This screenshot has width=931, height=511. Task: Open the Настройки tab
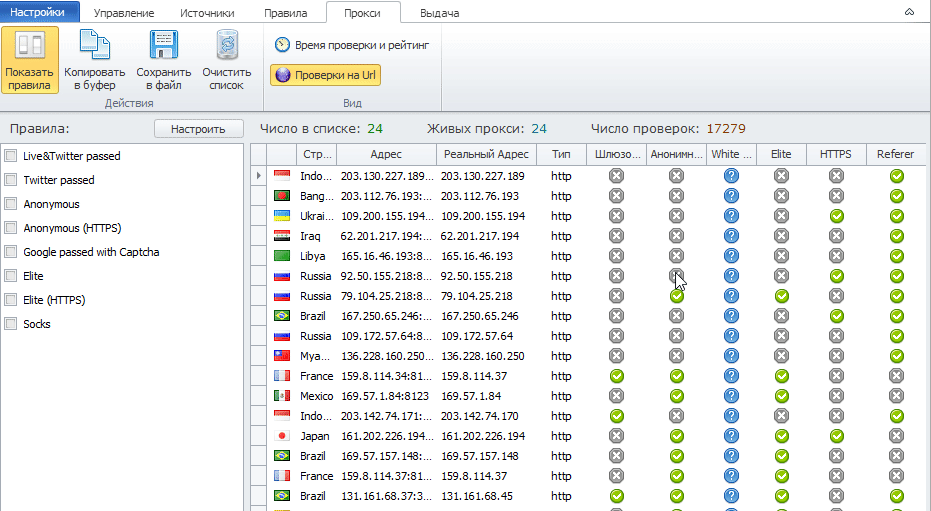click(38, 13)
